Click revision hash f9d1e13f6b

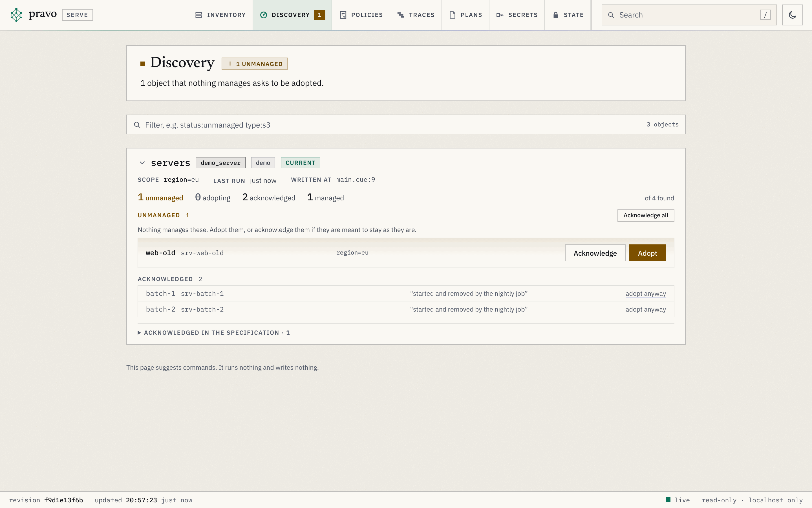(x=63, y=500)
